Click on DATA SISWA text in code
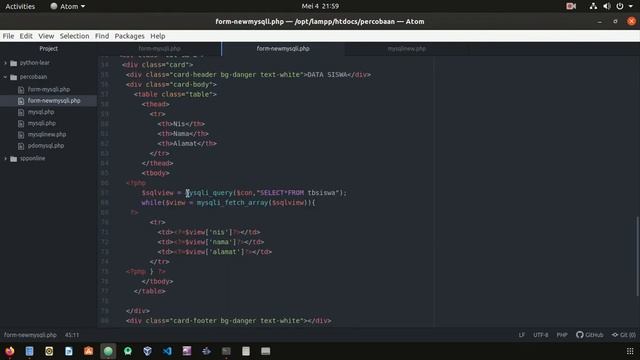The height and width of the screenshot is (360, 640). coord(327,75)
